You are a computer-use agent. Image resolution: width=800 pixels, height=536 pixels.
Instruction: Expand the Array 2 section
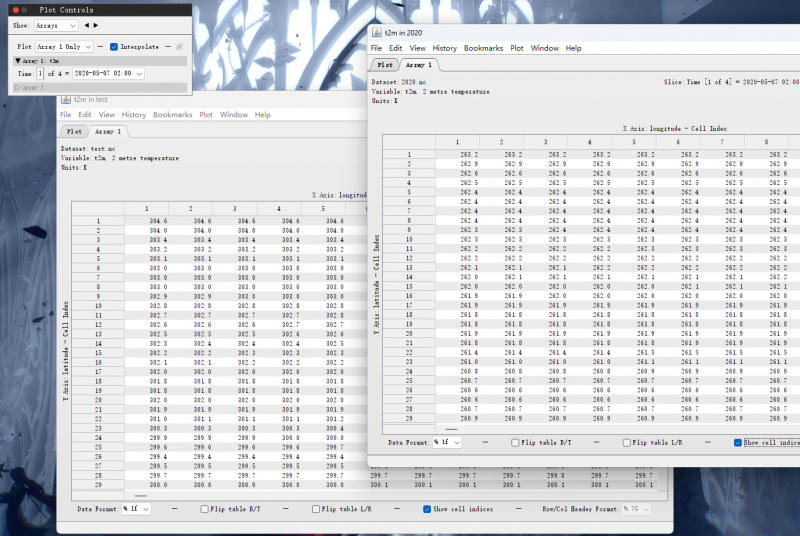[18, 87]
